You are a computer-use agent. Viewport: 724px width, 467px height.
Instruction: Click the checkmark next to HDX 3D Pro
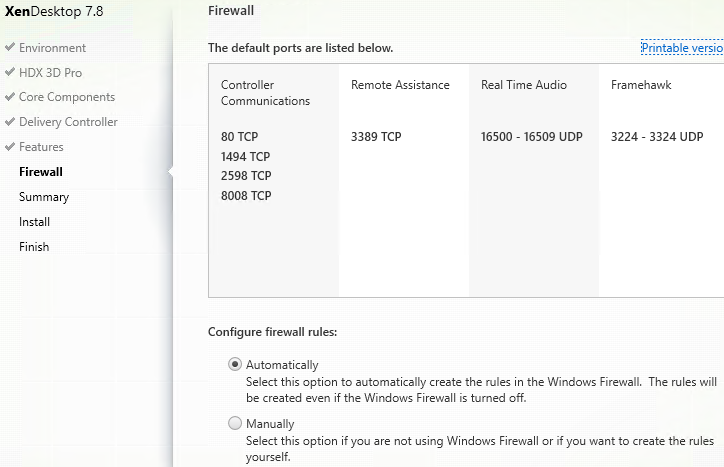point(10,72)
